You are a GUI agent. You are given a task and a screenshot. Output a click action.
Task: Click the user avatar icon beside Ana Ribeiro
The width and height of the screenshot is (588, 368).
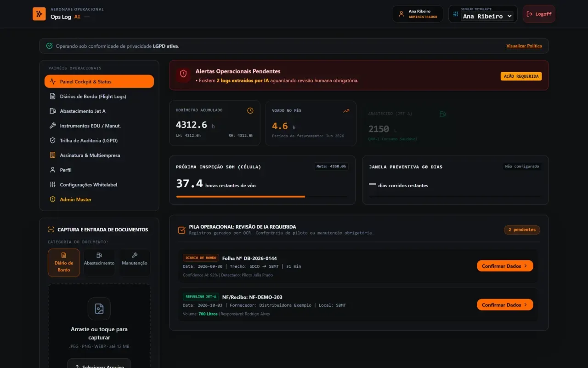(401, 14)
